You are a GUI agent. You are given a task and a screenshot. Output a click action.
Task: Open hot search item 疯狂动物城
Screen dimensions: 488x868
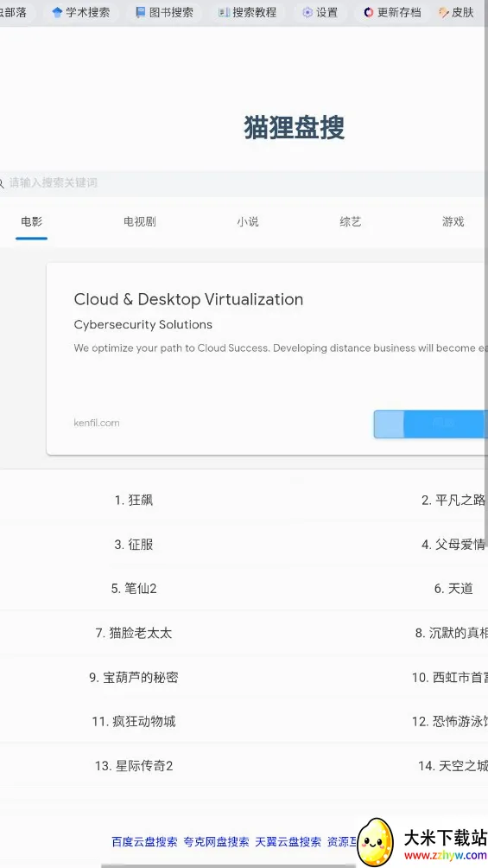click(x=134, y=721)
